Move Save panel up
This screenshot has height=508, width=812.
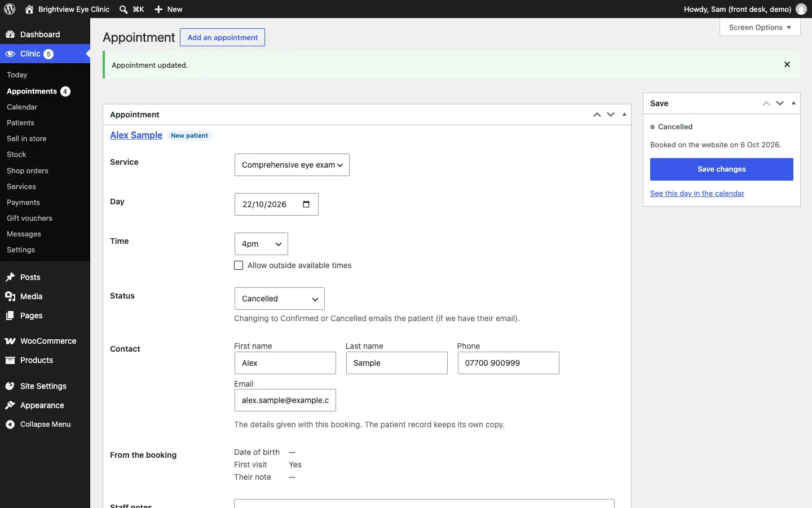pos(766,103)
